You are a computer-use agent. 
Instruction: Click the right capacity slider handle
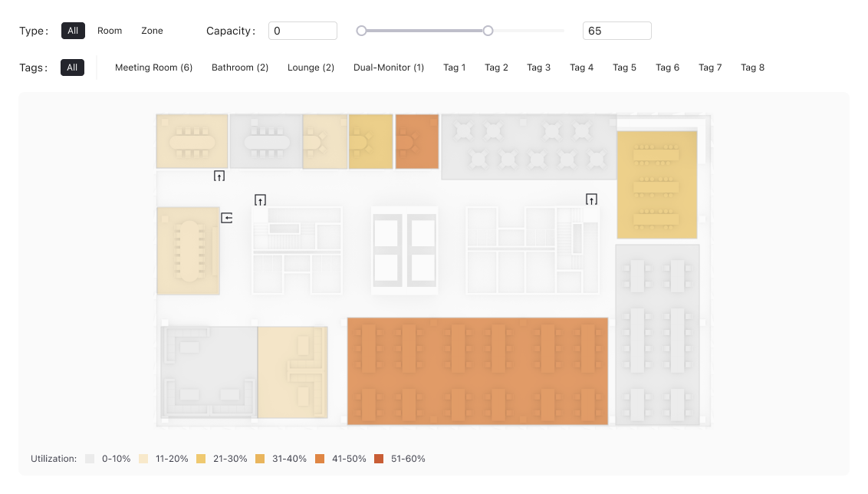pyautogui.click(x=488, y=31)
